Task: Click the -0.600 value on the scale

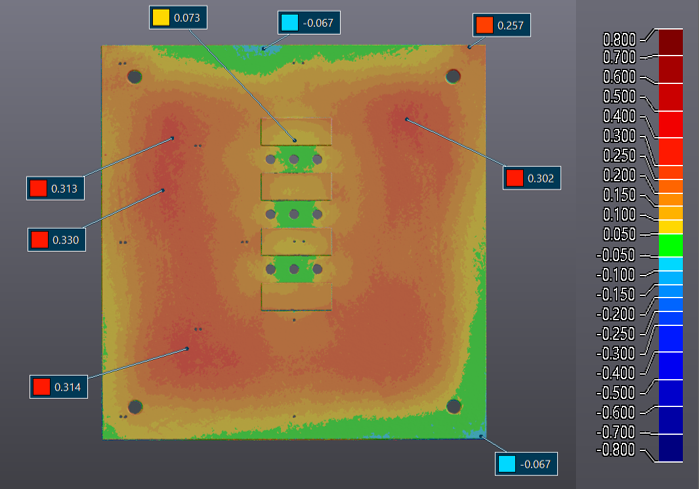Action: click(x=616, y=412)
